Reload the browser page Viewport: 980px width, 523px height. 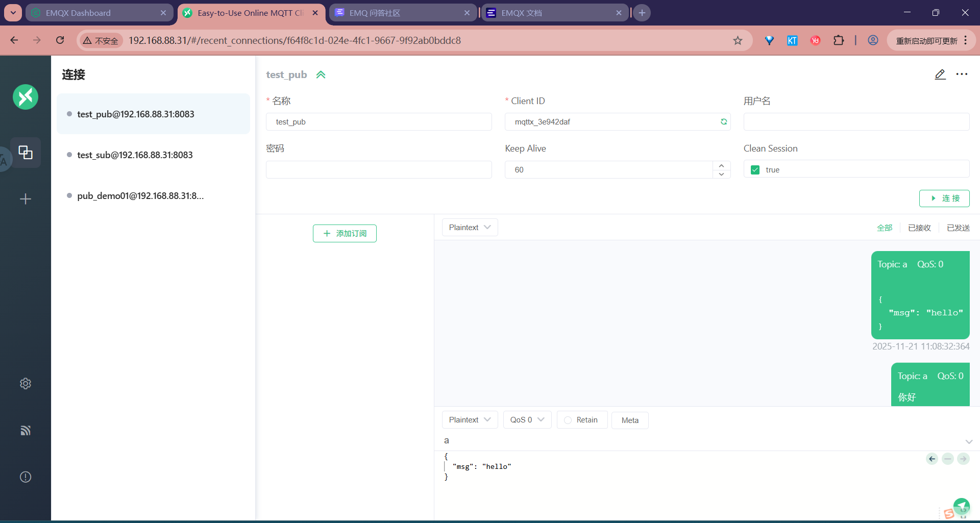(x=60, y=40)
